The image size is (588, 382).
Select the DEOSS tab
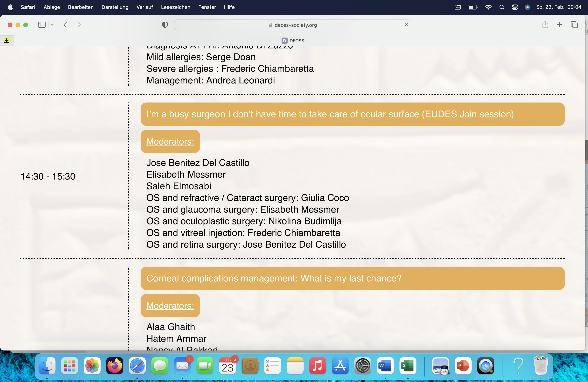pyautogui.click(x=293, y=40)
